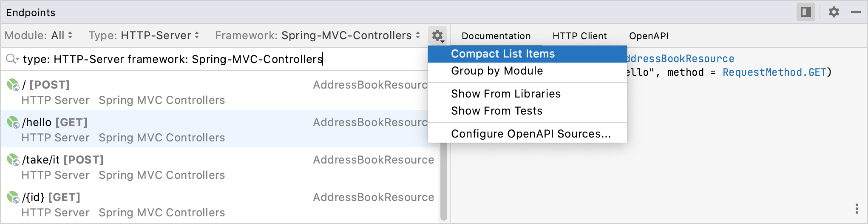Enable Show From Libraries option

[505, 94]
